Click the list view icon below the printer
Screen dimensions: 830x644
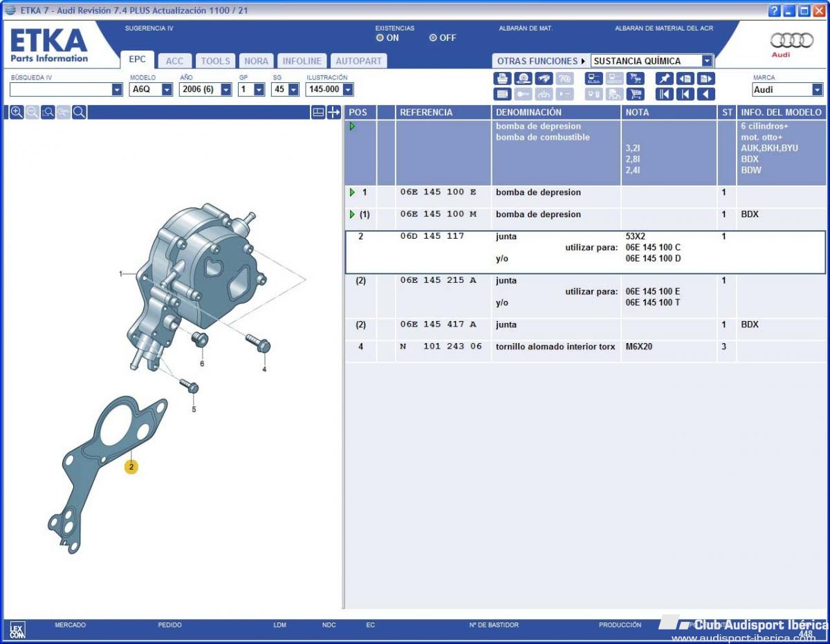pyautogui.click(x=502, y=94)
